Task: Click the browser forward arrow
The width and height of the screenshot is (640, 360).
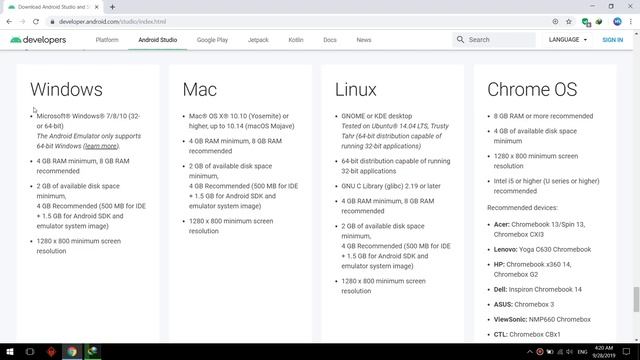Action: [x=22, y=22]
